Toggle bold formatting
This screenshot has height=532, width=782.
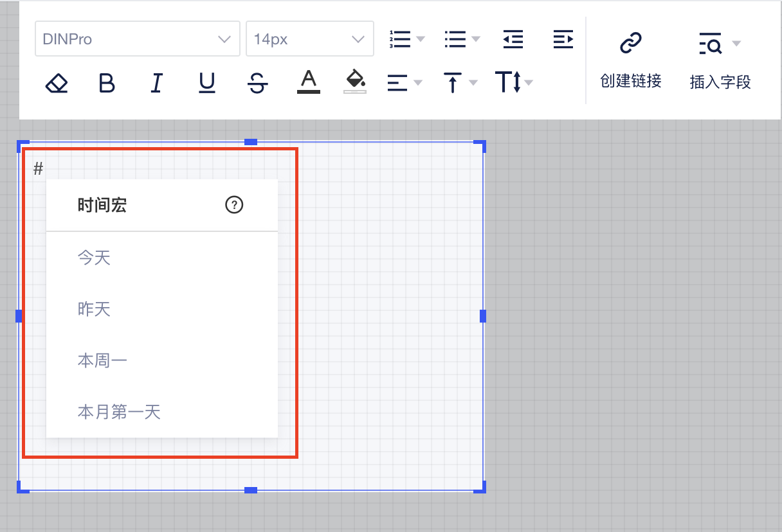(107, 82)
